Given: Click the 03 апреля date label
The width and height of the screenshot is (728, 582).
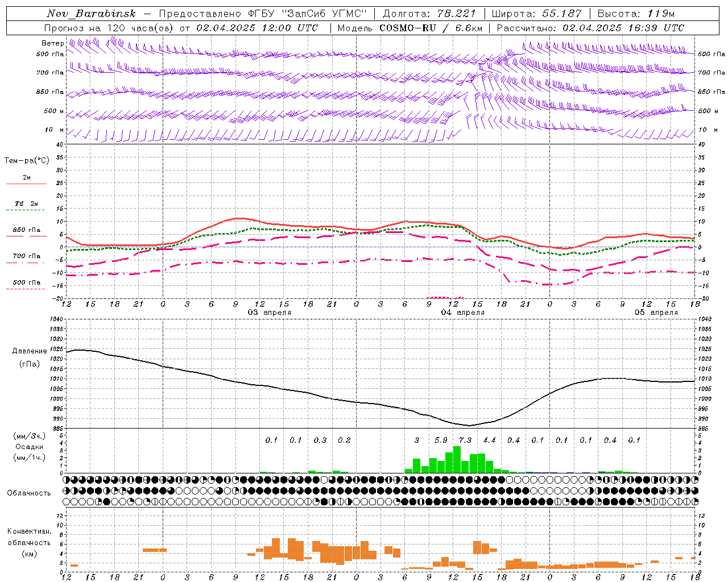Looking at the screenshot, I should (270, 313).
